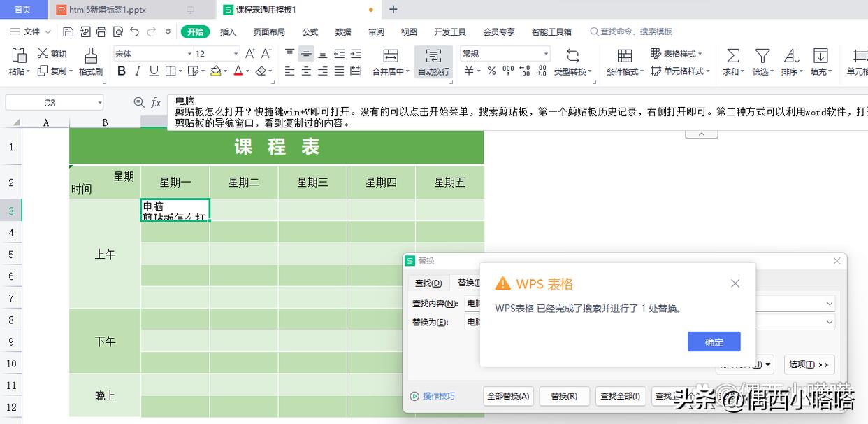Screen dimensions: 868x424
Task: Apply Italic formatting
Action: coord(137,71)
